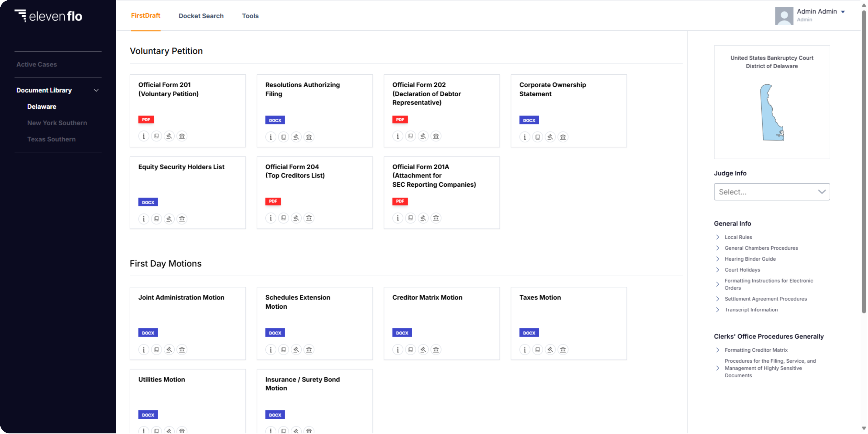This screenshot has height=434, width=868.
Task: Click the copy icon on Official Form 202
Action: pyautogui.click(x=410, y=136)
